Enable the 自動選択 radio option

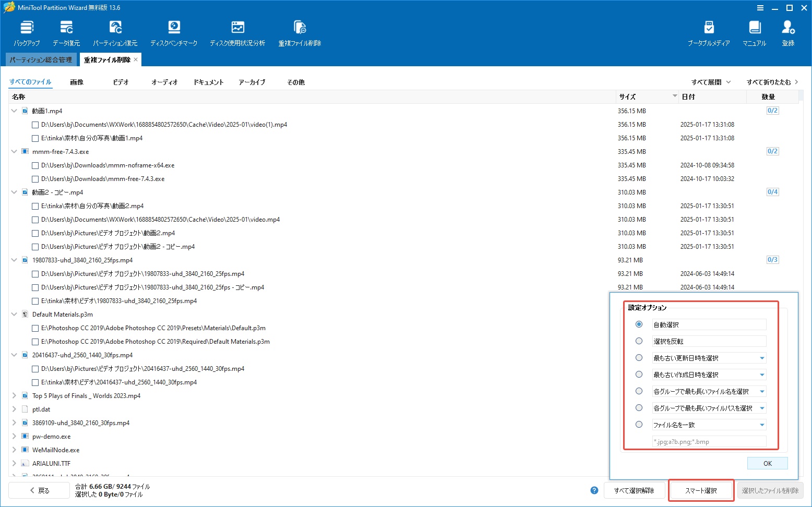639,324
